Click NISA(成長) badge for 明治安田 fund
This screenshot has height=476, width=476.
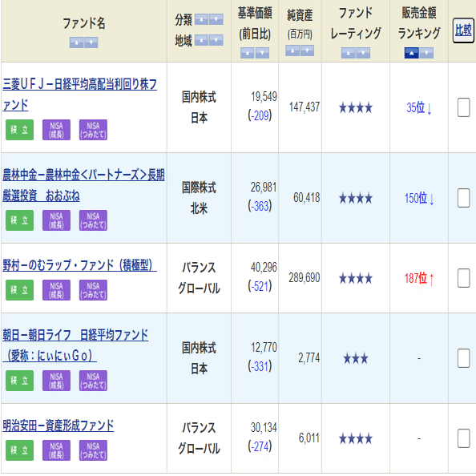(x=56, y=450)
